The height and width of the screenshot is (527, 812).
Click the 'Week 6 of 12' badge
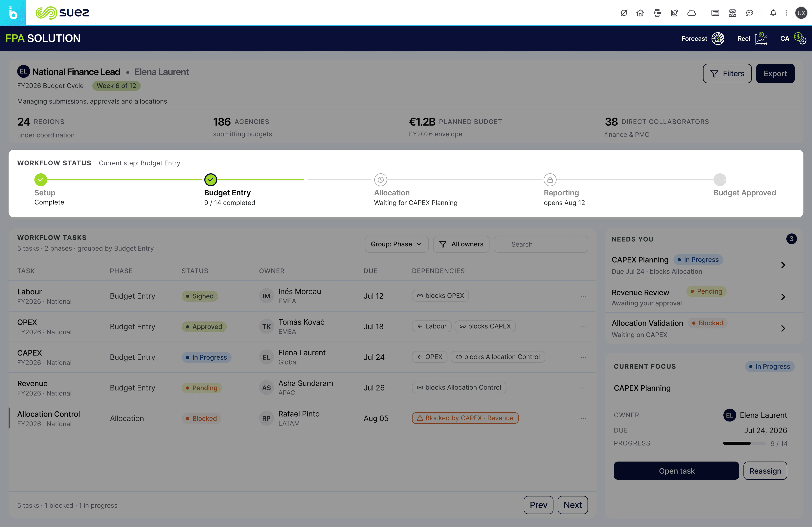116,86
